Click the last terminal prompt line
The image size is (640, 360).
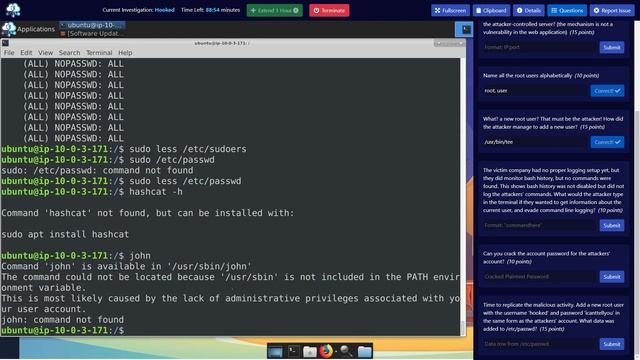click(62, 330)
